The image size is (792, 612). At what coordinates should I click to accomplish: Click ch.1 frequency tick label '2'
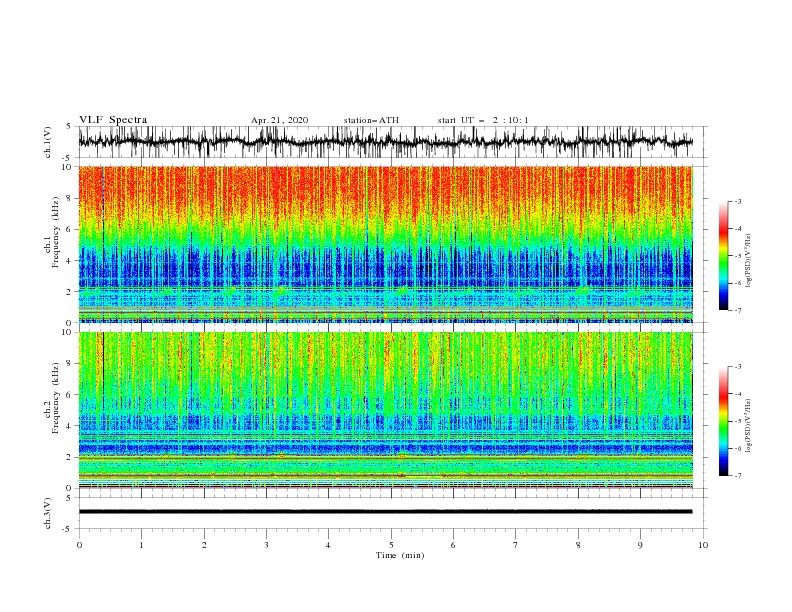[69, 292]
